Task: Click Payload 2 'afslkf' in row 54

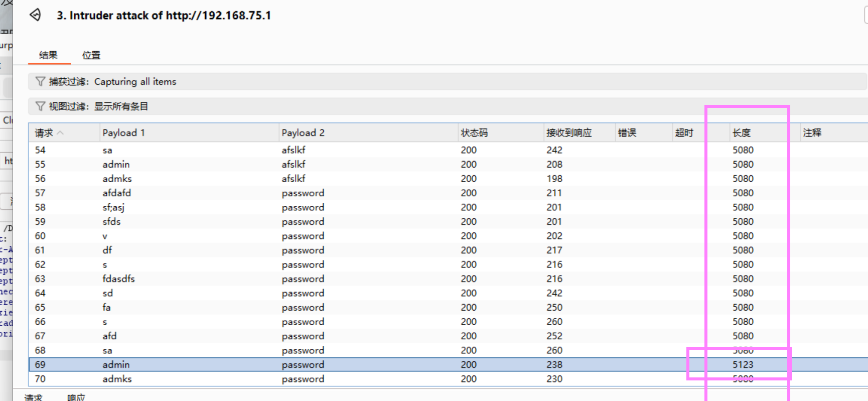Action: pyautogui.click(x=294, y=150)
